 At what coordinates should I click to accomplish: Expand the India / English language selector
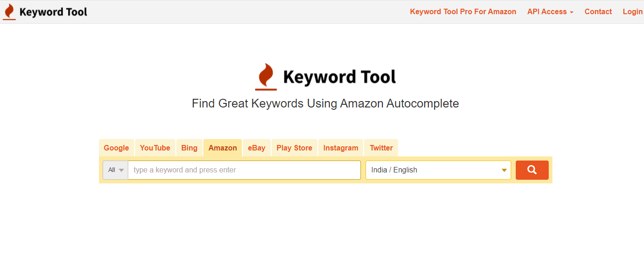click(438, 170)
